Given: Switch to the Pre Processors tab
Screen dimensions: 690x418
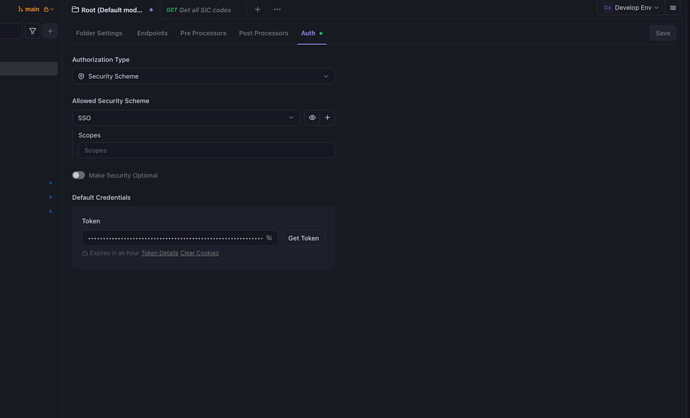Looking at the screenshot, I should click(203, 33).
